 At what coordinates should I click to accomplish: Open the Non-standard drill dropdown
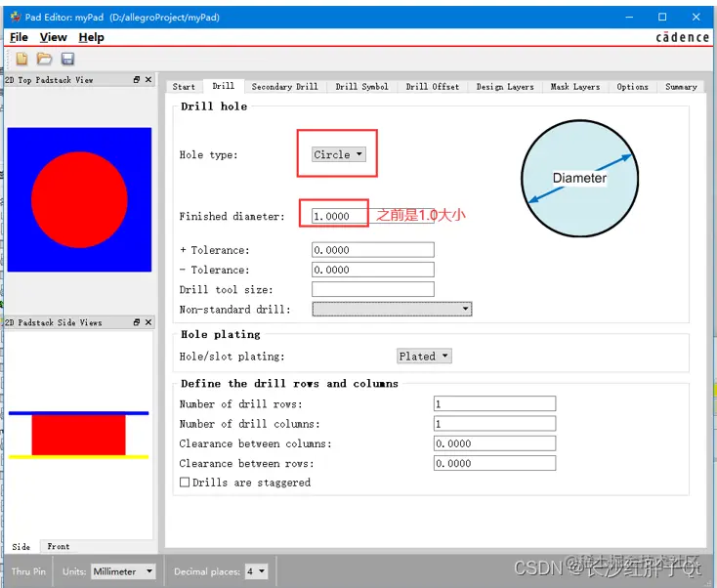(392, 309)
